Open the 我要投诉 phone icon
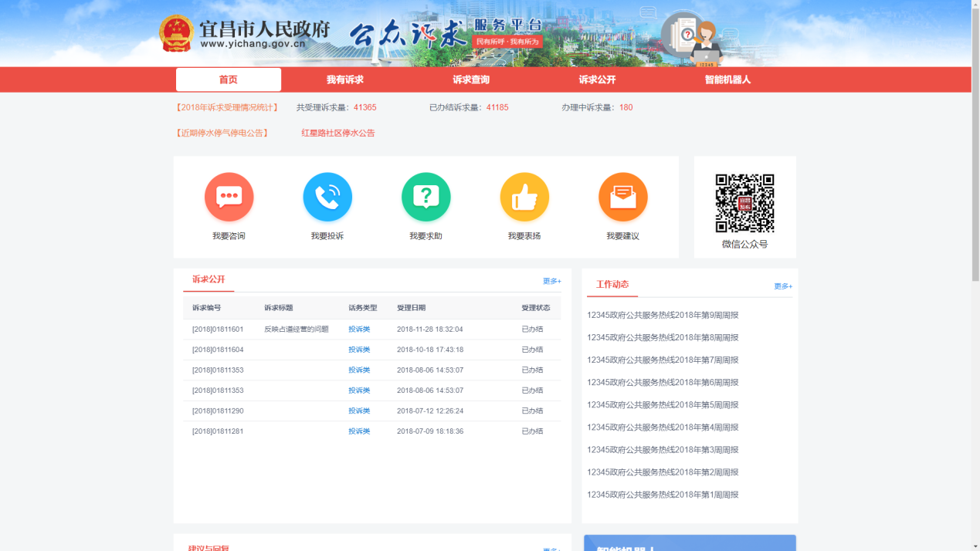 [327, 197]
